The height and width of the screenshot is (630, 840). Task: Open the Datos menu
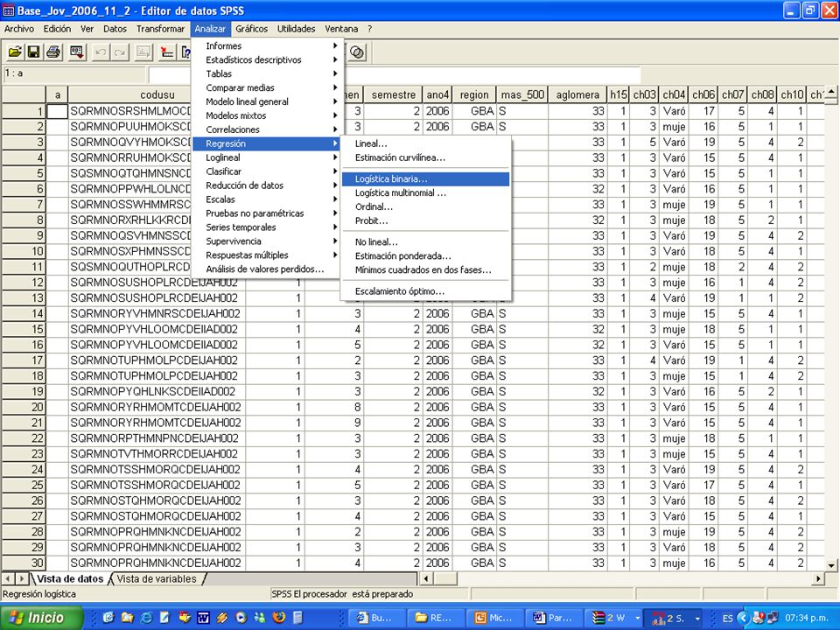(x=115, y=29)
